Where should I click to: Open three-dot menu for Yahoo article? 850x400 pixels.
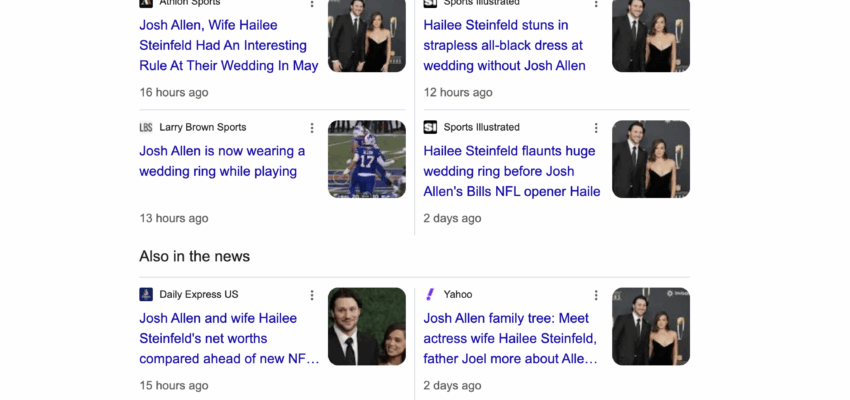click(596, 295)
